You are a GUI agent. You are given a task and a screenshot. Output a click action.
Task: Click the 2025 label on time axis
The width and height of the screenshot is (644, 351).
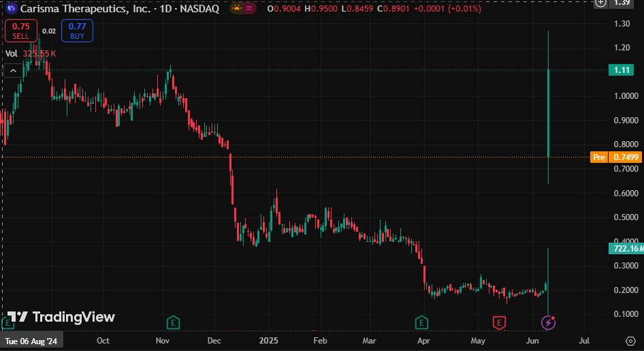pos(269,341)
